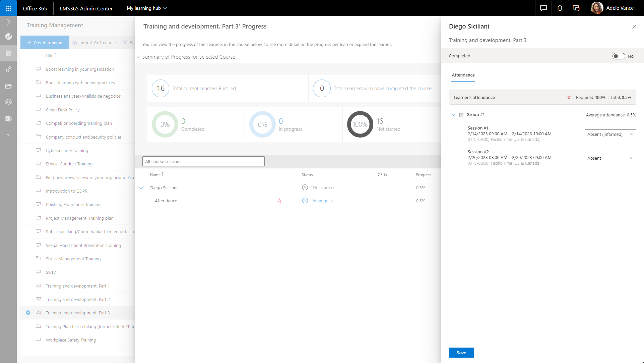Collapse the Diego Siciliani learner row
The height and width of the screenshot is (363, 644).
141,188
